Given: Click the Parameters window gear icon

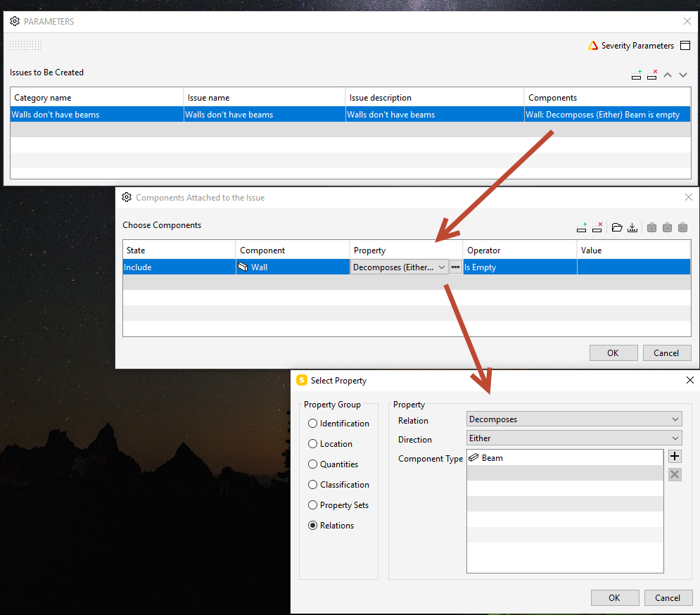Looking at the screenshot, I should [15, 21].
